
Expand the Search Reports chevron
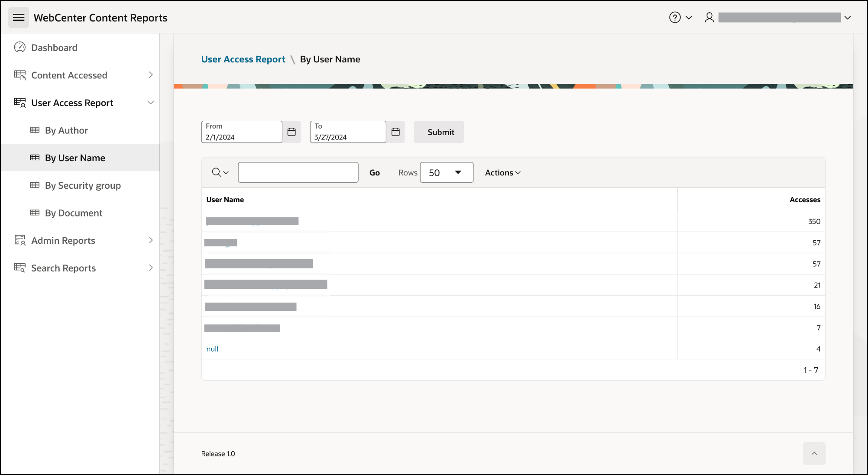click(151, 268)
